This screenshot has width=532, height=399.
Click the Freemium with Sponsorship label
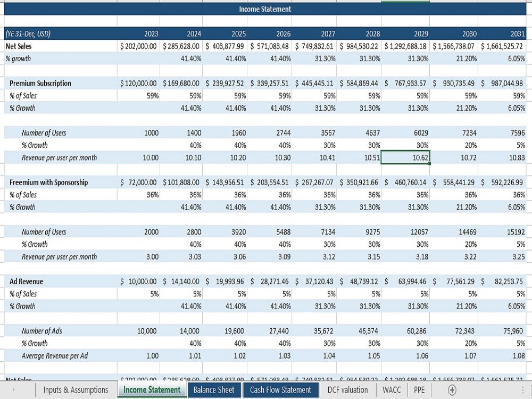(48, 182)
